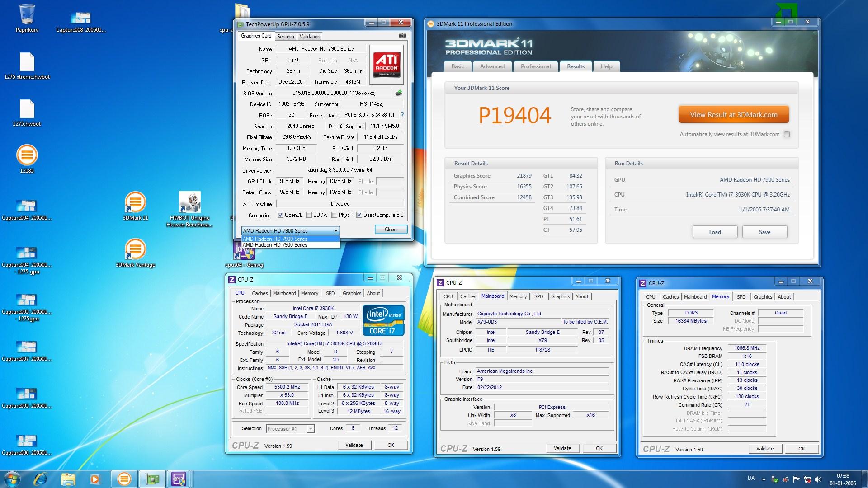Click the DA language indicator in tray
The height and width of the screenshot is (488, 868).
click(751, 478)
